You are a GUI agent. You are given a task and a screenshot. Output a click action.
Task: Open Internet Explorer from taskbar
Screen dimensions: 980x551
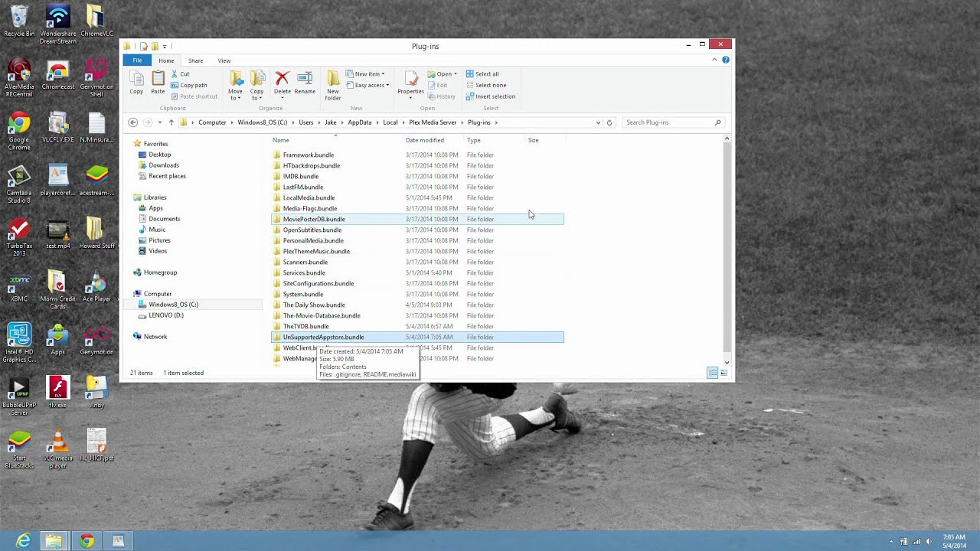23,541
